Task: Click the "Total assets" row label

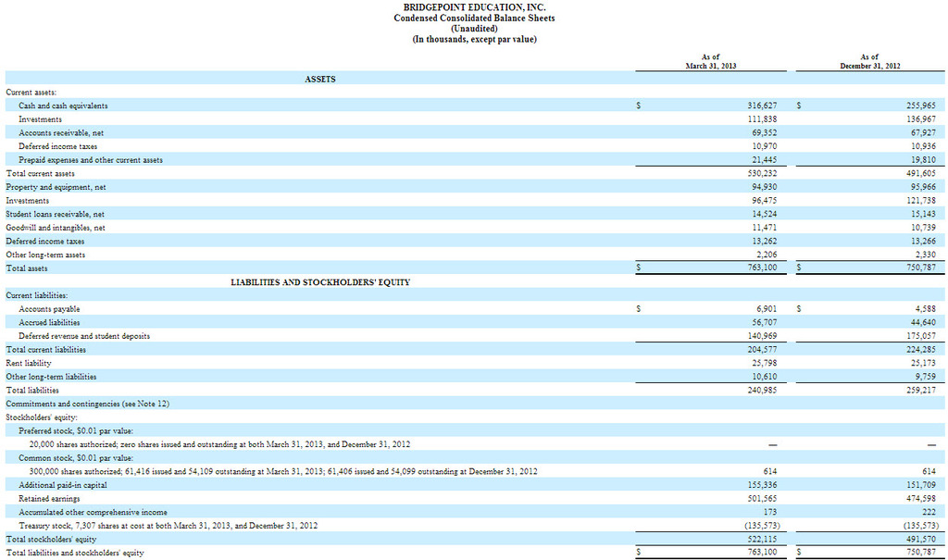Action: click(27, 268)
